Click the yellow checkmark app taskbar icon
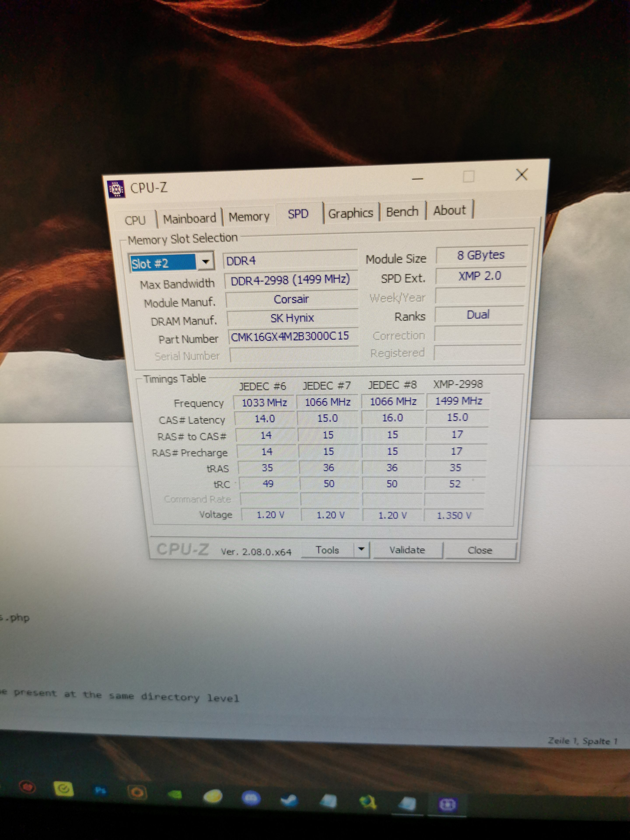This screenshot has width=630, height=840. (x=64, y=789)
